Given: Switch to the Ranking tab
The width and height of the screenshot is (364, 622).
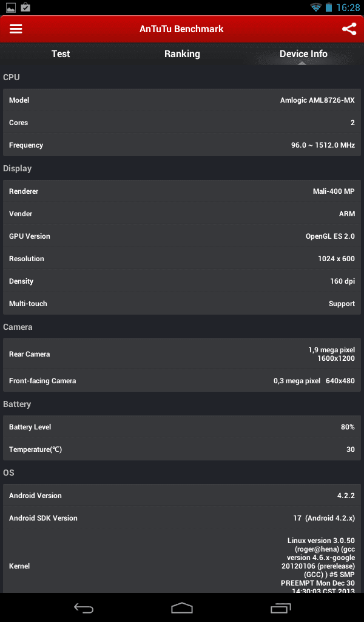Looking at the screenshot, I should [182, 54].
